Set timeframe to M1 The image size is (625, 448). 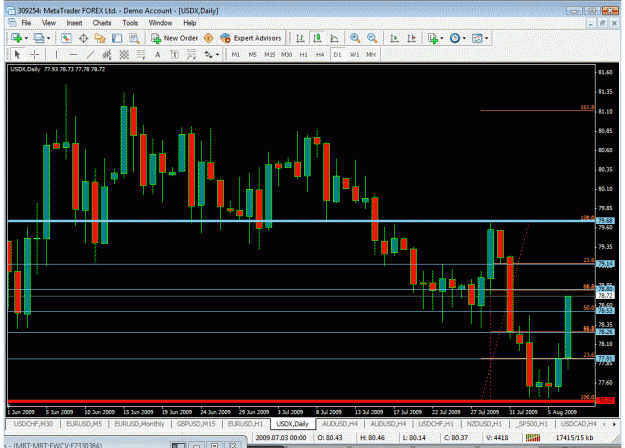(x=236, y=55)
